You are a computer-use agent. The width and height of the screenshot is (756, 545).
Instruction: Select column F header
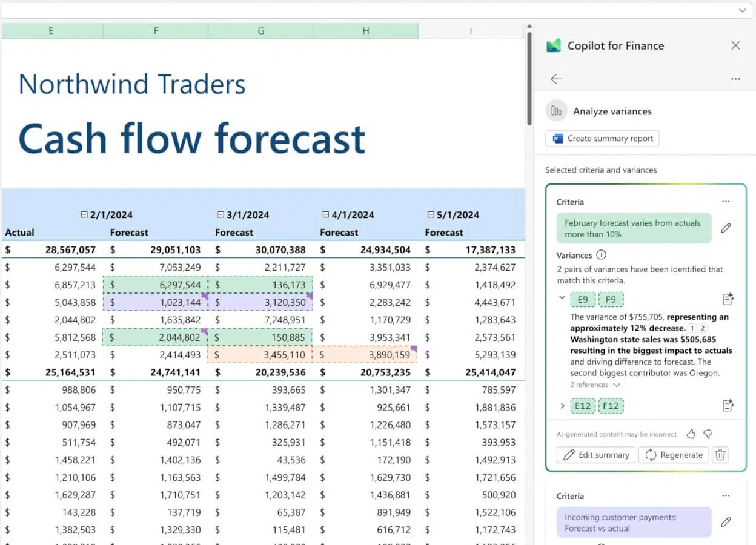point(156,30)
